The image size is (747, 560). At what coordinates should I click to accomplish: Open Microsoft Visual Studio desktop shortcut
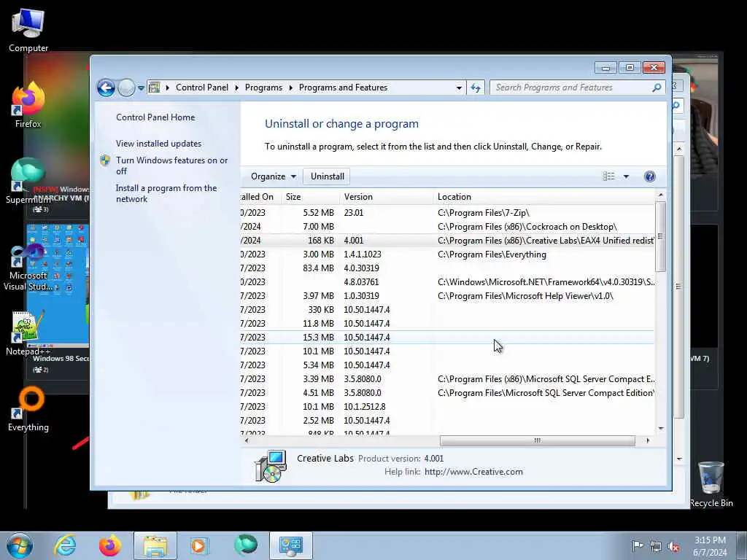(x=28, y=268)
